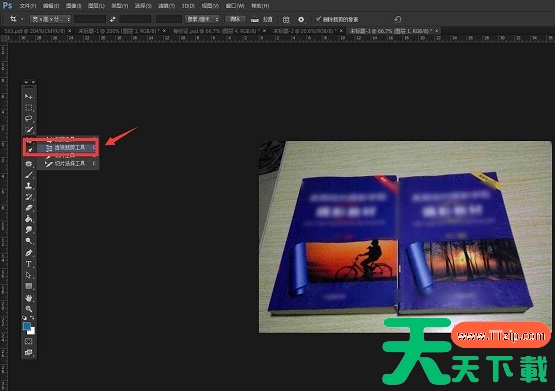Toggle Quick Mask mode icon
This screenshot has width=555, height=391.
(x=29, y=341)
